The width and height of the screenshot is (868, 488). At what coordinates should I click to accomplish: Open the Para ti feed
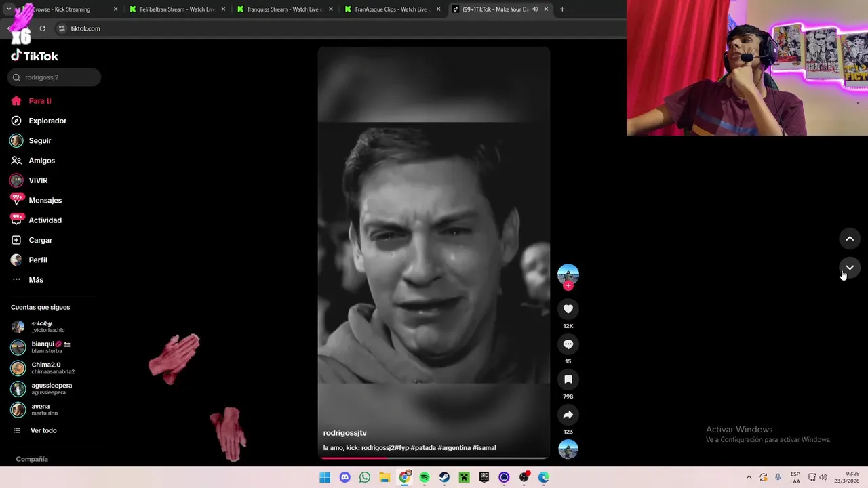coord(31,101)
